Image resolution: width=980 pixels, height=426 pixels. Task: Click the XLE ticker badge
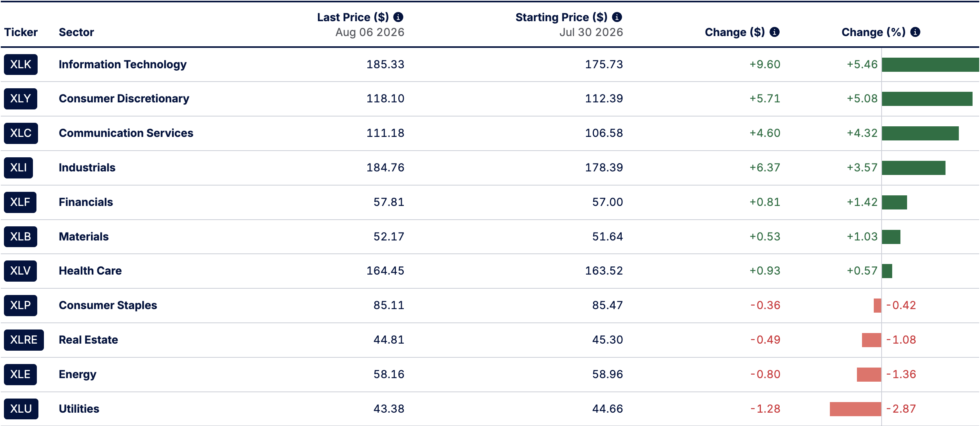point(20,374)
